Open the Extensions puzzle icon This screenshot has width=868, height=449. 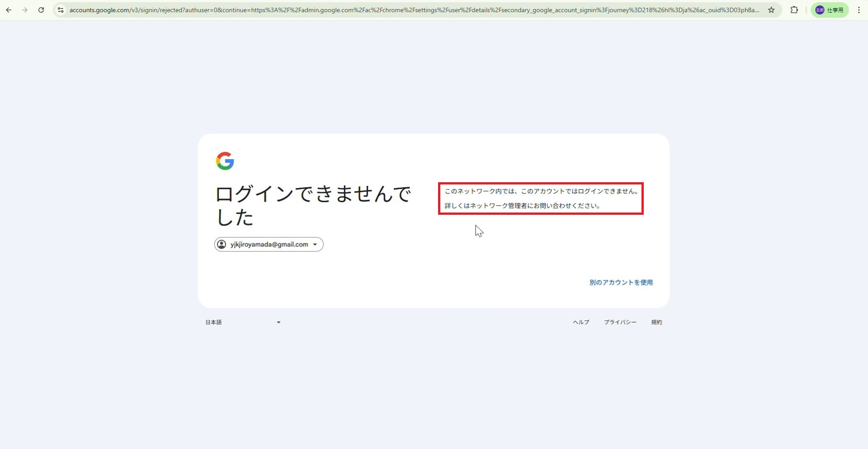[794, 10]
